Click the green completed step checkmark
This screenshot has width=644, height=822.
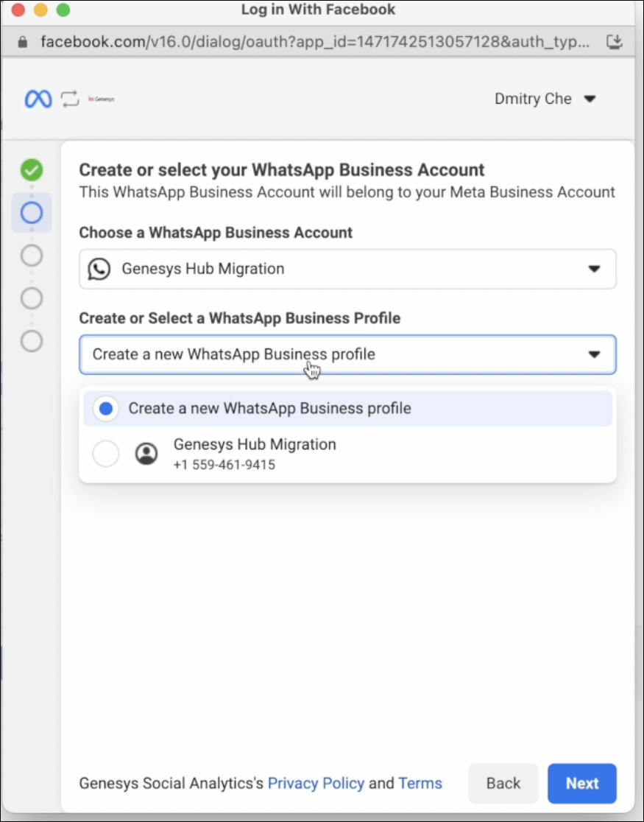32,170
